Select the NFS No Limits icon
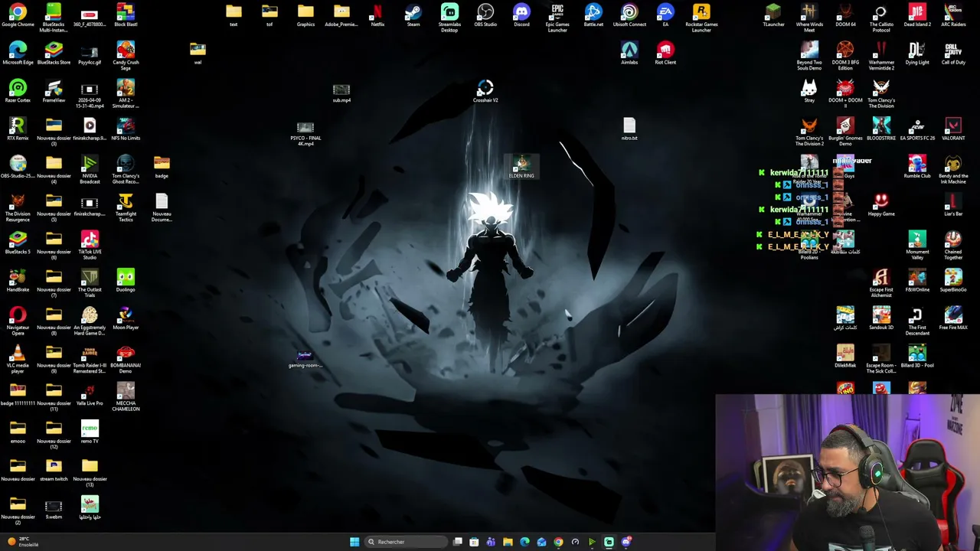 pos(126,129)
